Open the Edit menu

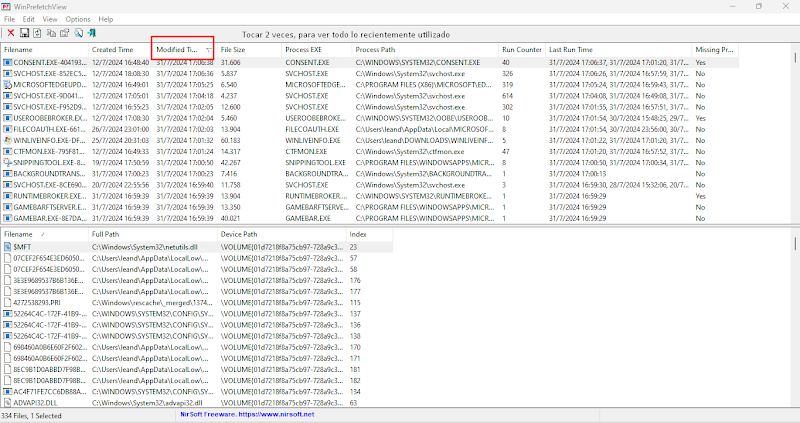pos(29,19)
